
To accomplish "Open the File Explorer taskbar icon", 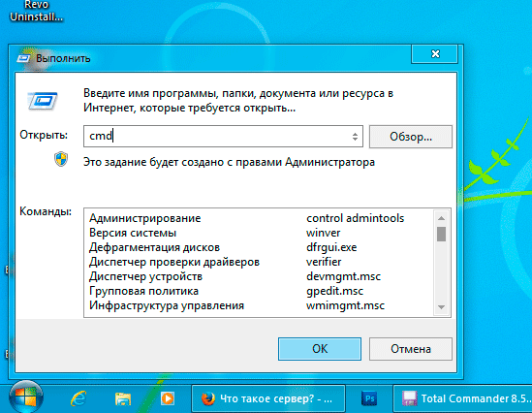I will [123, 398].
